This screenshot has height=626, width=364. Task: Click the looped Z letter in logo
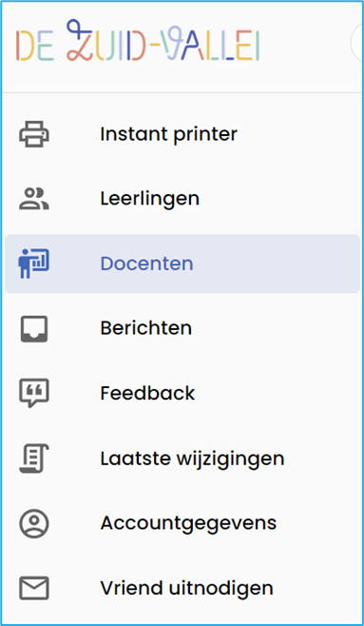click(79, 40)
